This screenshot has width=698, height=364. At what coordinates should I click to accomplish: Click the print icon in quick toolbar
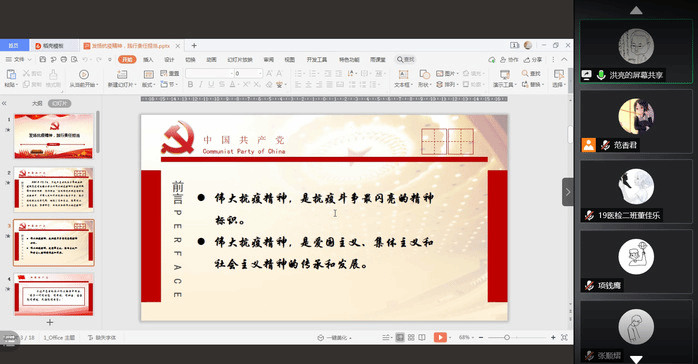64,59
